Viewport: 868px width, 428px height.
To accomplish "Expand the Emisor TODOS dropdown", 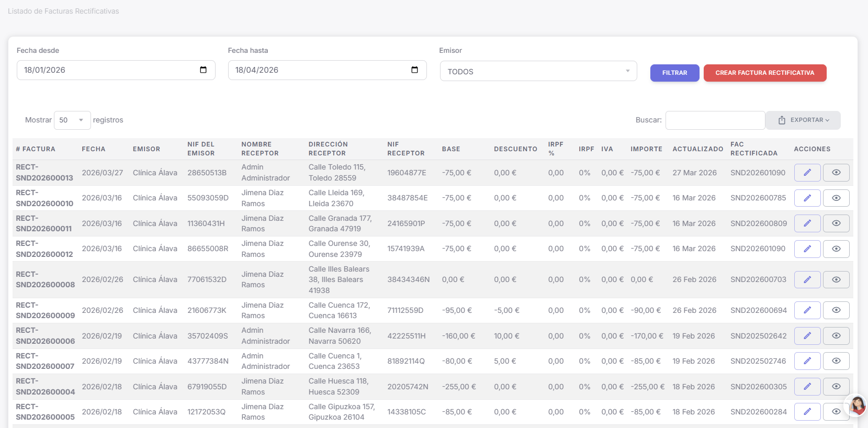I will coord(538,71).
